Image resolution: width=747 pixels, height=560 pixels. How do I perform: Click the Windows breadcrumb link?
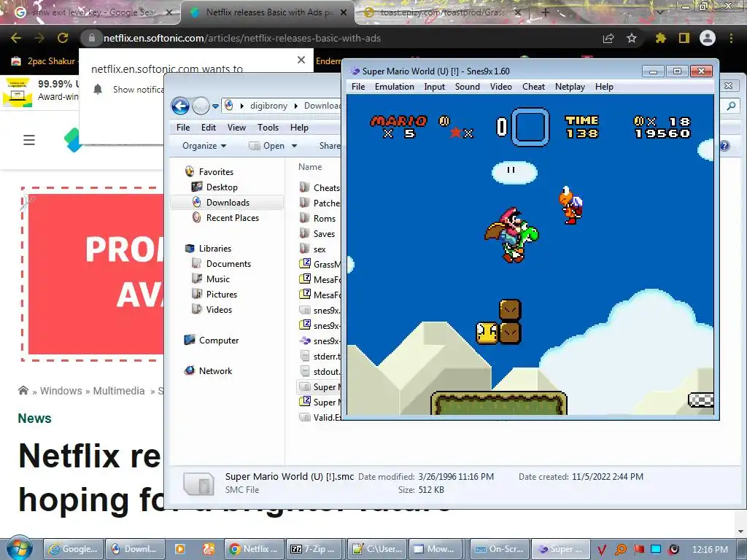click(x=61, y=391)
